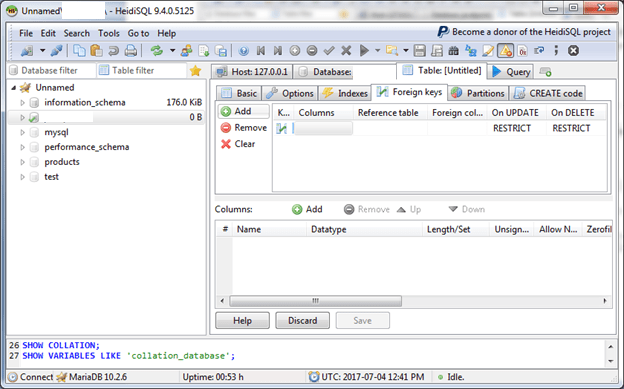Click the Post checkmark icon
This screenshot has width=624, height=389.
click(x=329, y=51)
